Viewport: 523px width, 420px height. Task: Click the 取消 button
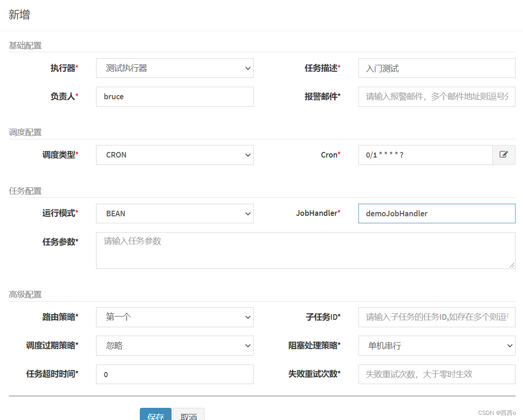click(x=189, y=414)
